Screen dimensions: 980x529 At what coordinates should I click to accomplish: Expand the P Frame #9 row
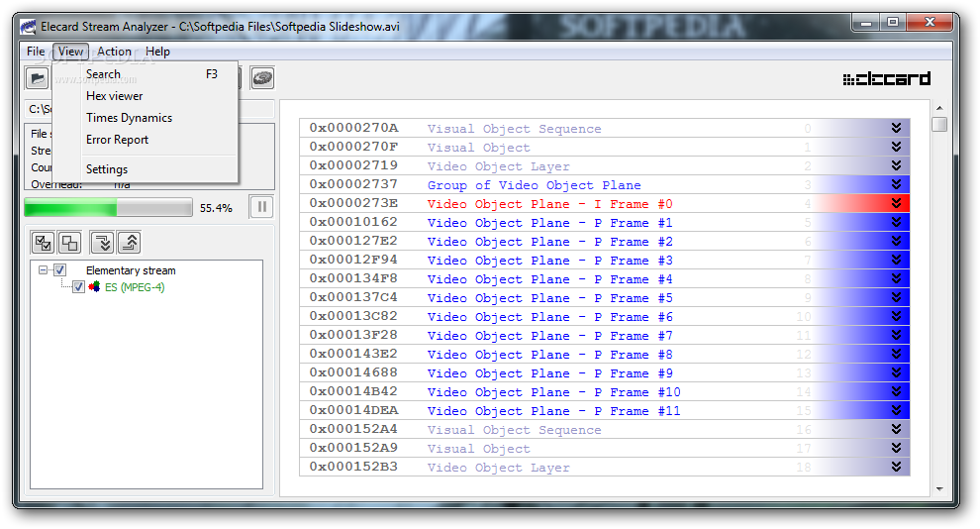pyautogui.click(x=896, y=372)
